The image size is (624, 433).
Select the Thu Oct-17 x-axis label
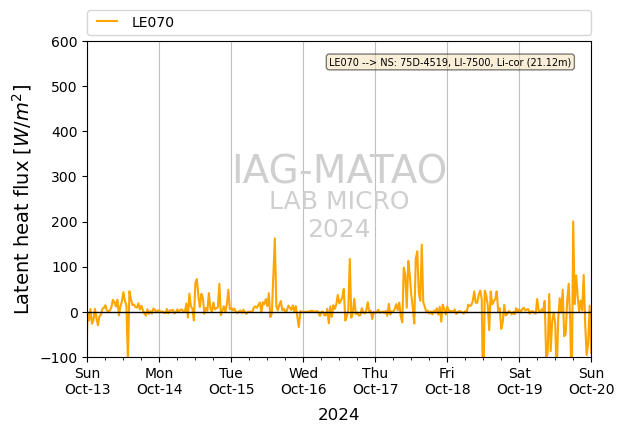375,381
